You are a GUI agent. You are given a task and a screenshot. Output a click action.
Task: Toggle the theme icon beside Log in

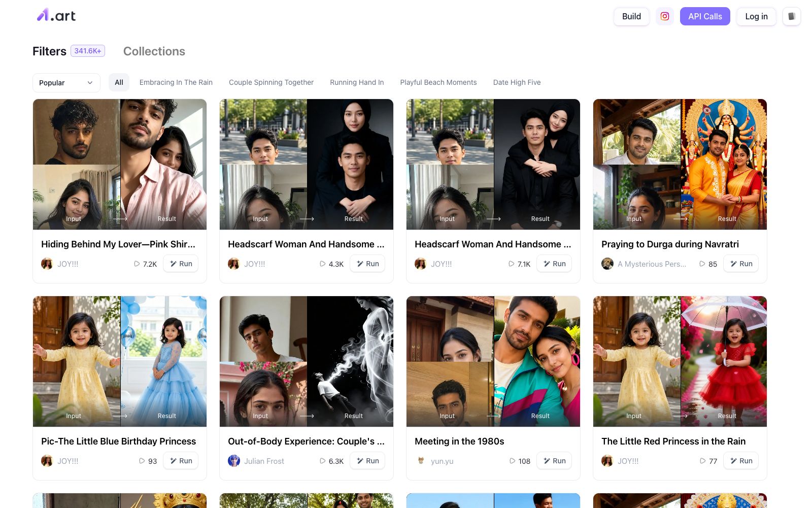point(791,16)
